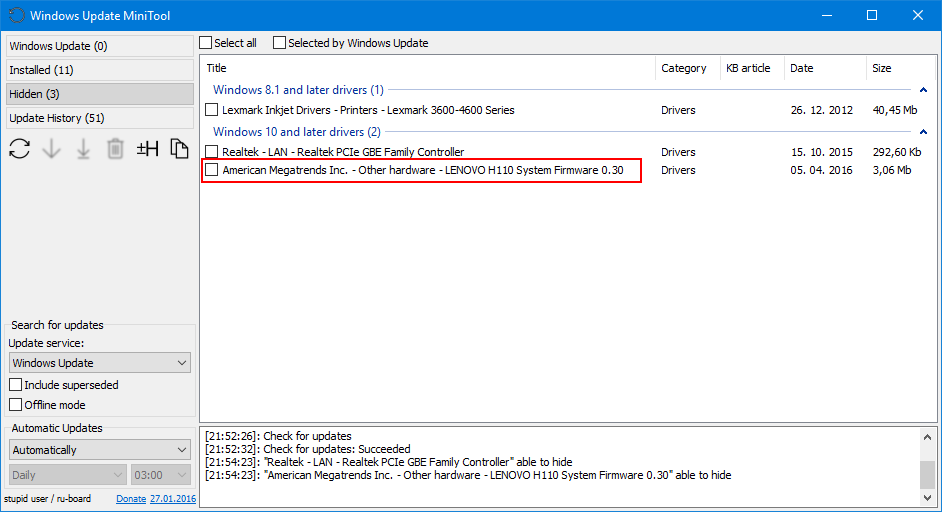Viewport: 942px width, 512px height.
Task: Sort by Category column header
Action: [687, 68]
